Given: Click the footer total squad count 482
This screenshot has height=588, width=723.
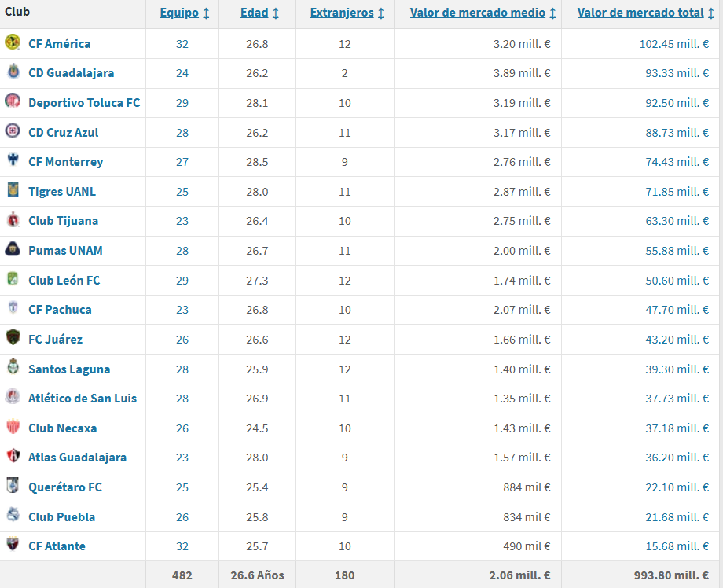Looking at the screenshot, I should 182,575.
